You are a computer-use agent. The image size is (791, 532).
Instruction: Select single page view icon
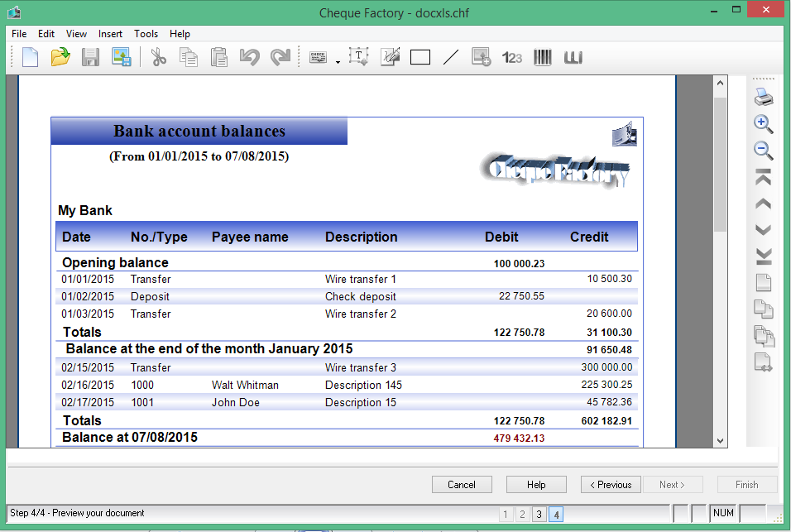point(763,282)
